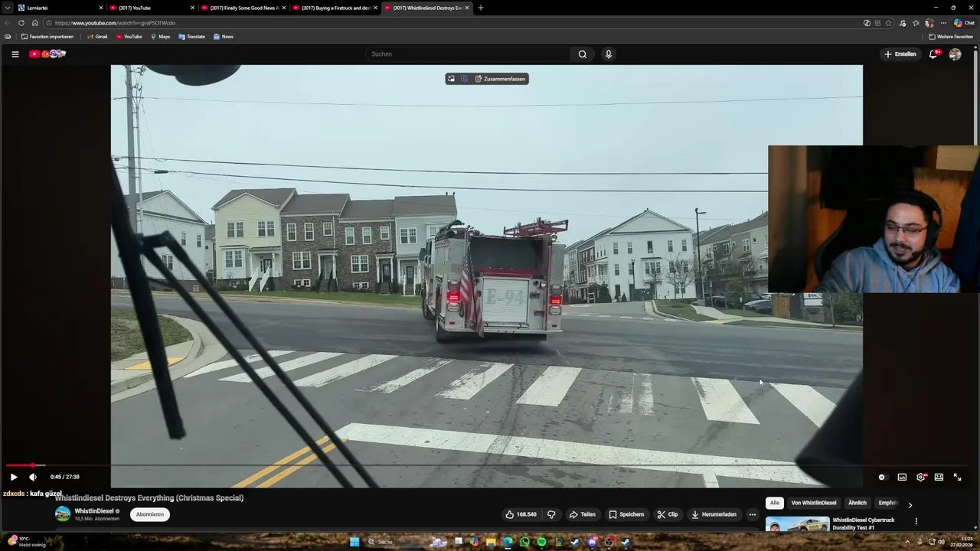Create a Clip with the scissors button

click(668, 514)
